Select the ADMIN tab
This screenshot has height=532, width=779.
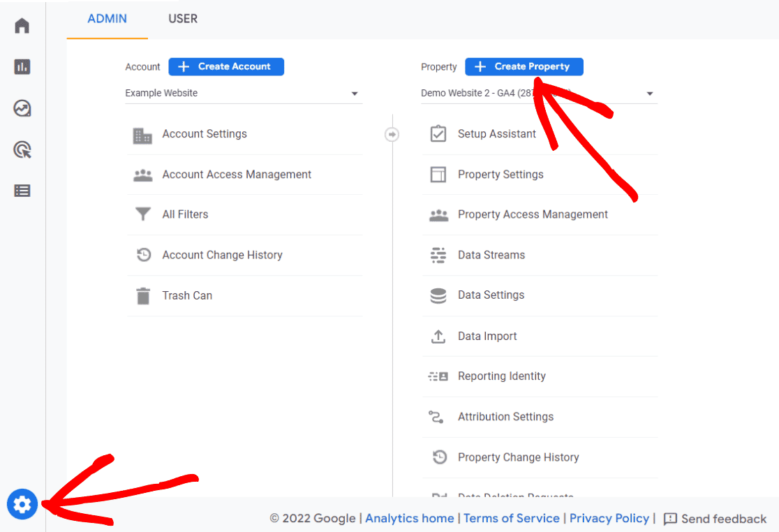[x=107, y=19]
